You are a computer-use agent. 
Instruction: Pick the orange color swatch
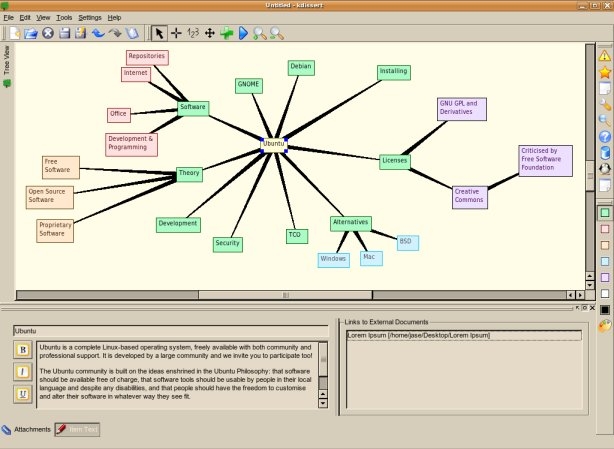click(605, 245)
